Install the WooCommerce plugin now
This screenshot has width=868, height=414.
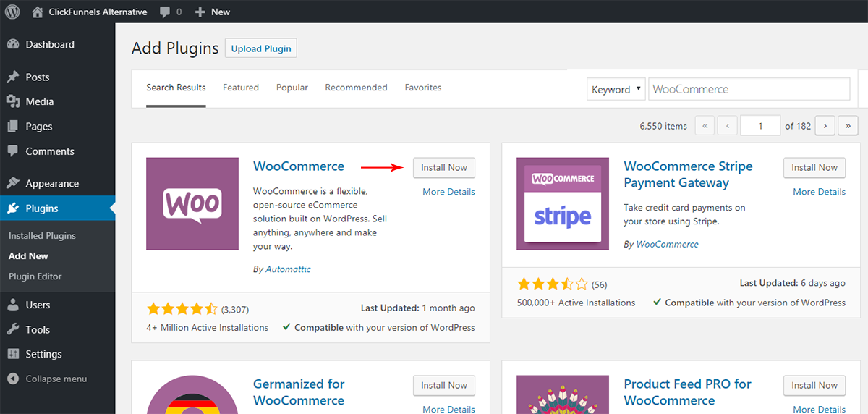[444, 167]
